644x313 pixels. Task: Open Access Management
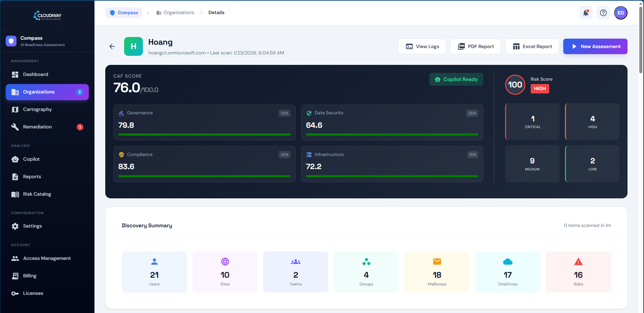coord(47,259)
